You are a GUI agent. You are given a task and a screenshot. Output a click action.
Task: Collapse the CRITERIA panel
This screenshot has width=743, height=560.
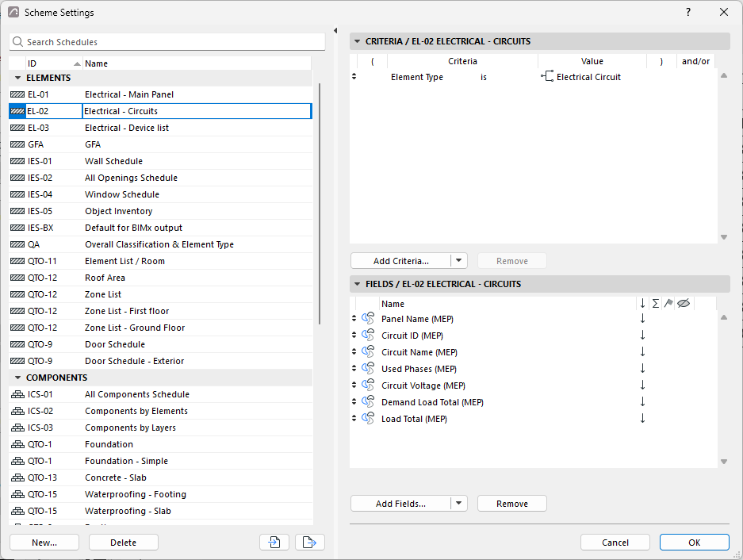358,41
